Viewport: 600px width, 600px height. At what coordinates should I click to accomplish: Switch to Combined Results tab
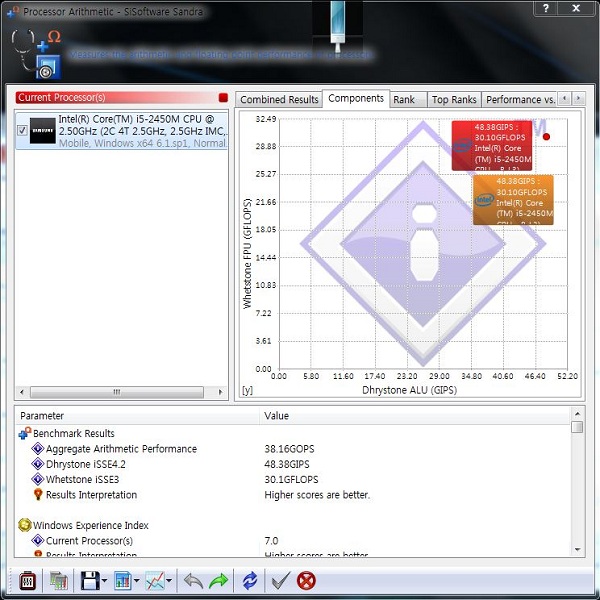click(x=279, y=99)
